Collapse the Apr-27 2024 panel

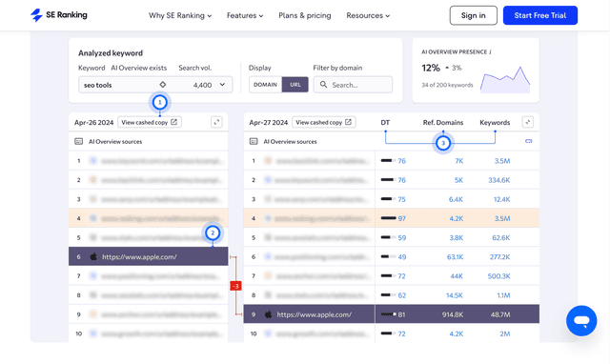coord(527,122)
